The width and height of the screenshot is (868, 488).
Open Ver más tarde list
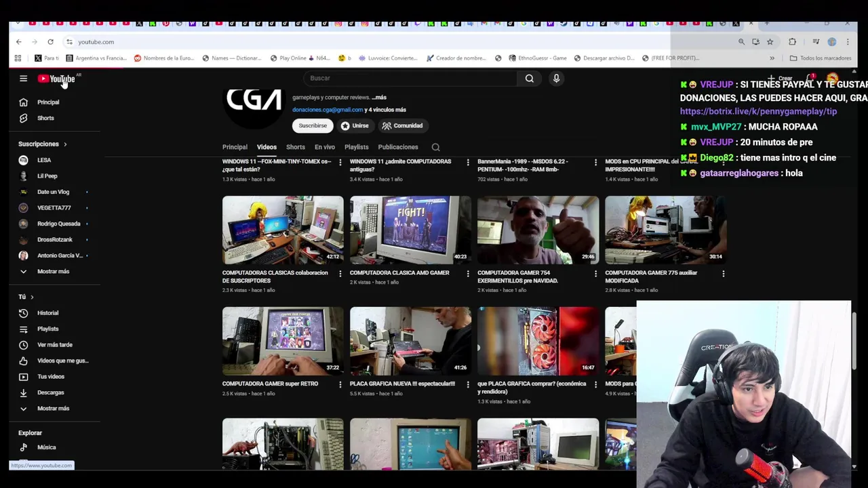pos(54,345)
